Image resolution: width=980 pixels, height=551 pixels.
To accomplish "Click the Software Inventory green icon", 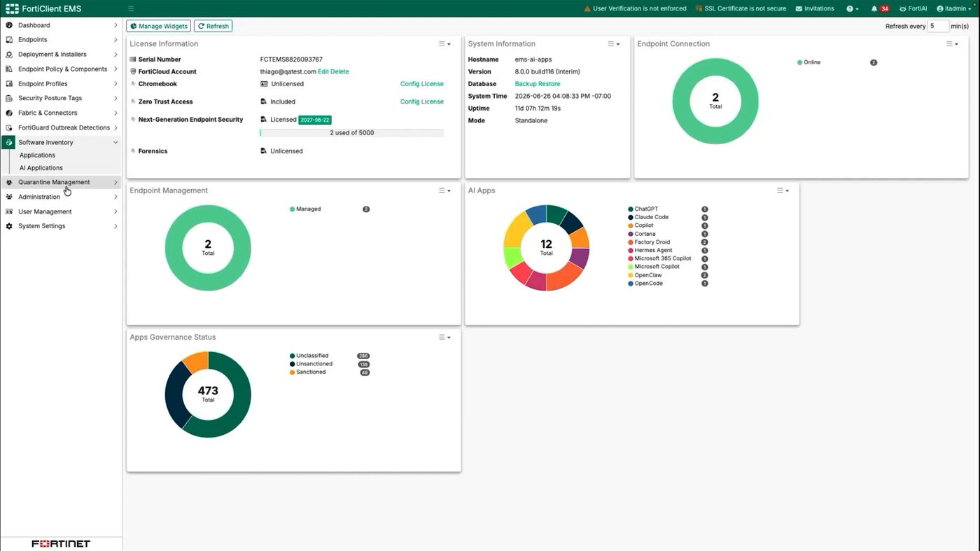I will point(9,142).
